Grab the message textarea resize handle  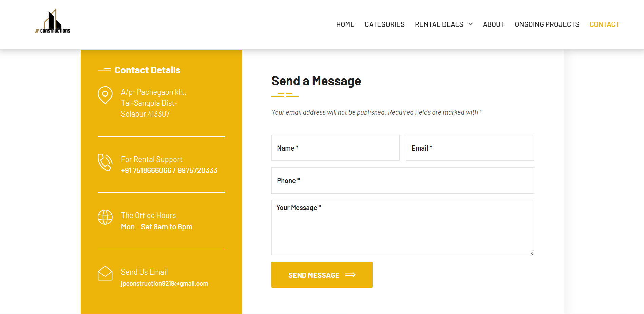(532, 253)
